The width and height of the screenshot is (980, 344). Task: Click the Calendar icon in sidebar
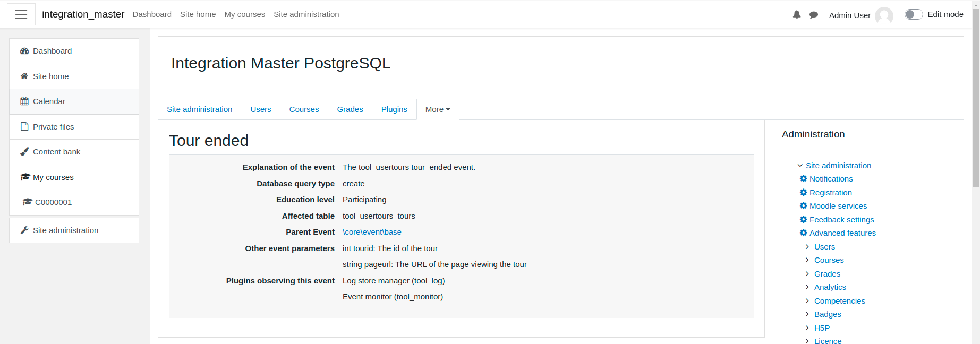24,101
